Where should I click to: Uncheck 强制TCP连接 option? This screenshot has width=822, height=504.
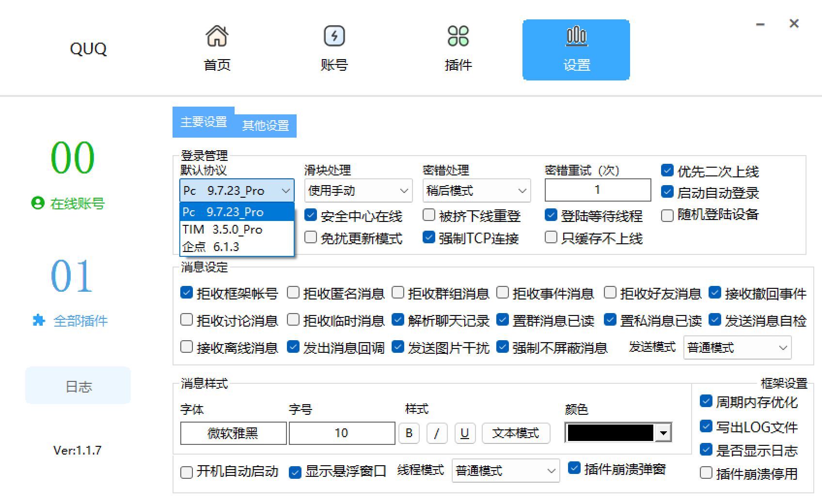(x=428, y=237)
